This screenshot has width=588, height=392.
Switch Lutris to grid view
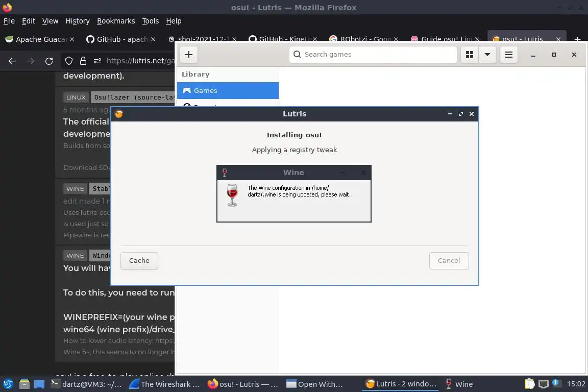(x=469, y=55)
